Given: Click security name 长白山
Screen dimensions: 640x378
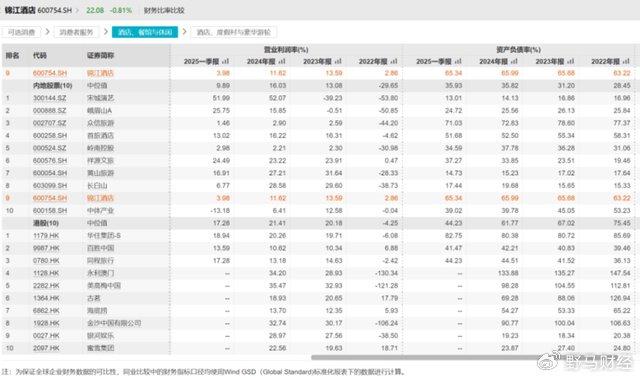Looking at the screenshot, I should point(97,186).
